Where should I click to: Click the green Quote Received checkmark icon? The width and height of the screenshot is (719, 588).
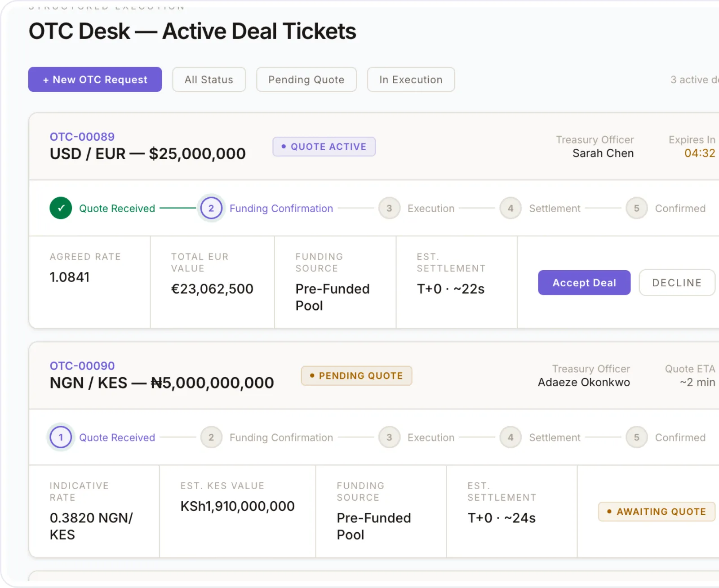(x=61, y=208)
